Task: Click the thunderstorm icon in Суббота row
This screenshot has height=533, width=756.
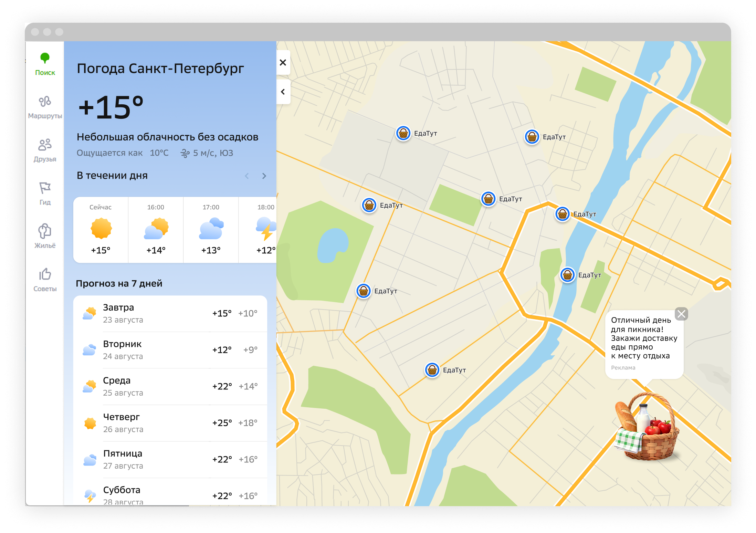Action: point(90,496)
